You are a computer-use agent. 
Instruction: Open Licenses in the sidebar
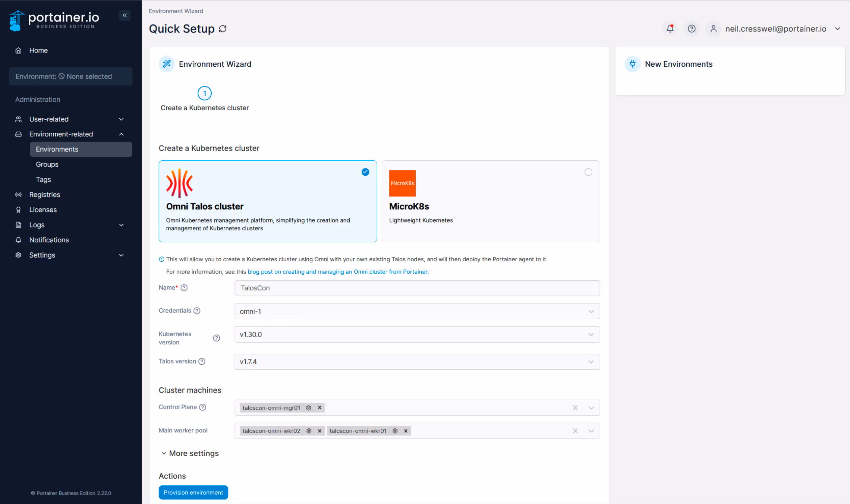tap(43, 210)
